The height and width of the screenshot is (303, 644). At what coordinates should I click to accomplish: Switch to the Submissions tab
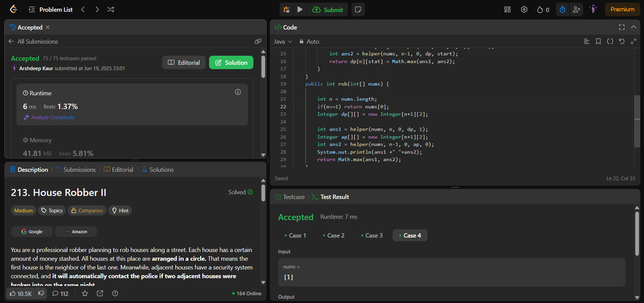click(75, 169)
